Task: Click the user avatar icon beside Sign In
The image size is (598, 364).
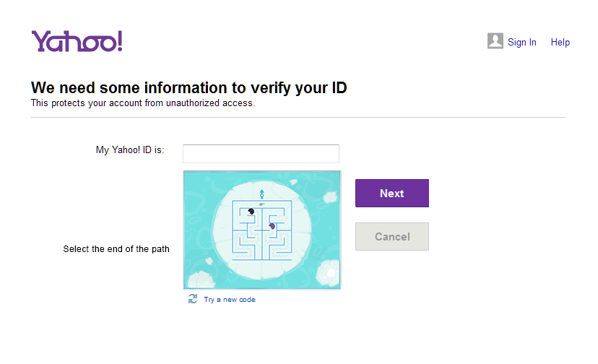Action: 495,41
